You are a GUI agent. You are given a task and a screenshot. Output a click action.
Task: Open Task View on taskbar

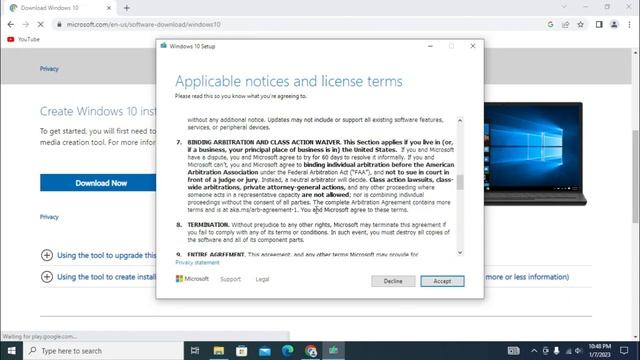click(195, 351)
